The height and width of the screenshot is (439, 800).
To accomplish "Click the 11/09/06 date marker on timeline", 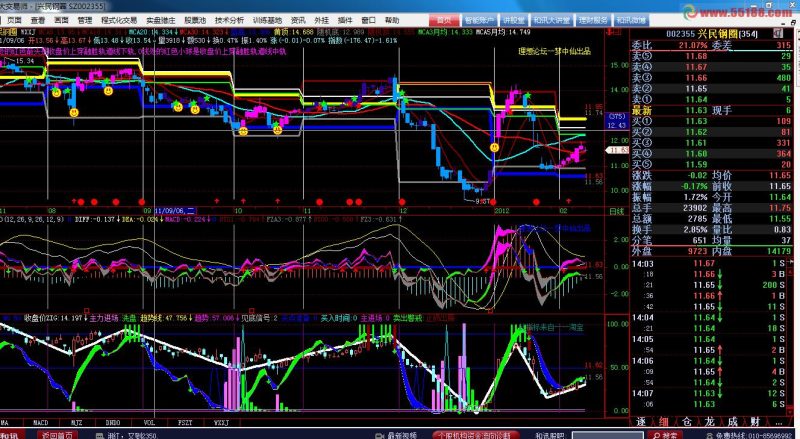I will [175, 210].
